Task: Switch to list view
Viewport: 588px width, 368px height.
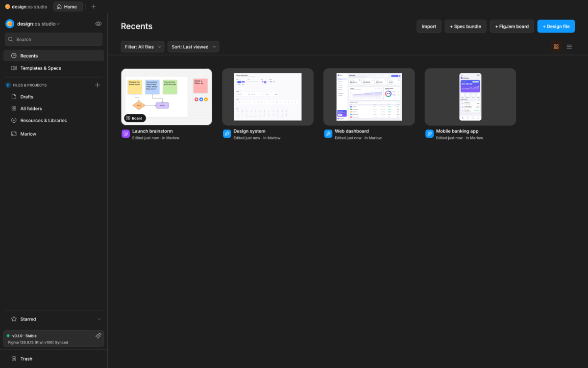Action: point(569,47)
